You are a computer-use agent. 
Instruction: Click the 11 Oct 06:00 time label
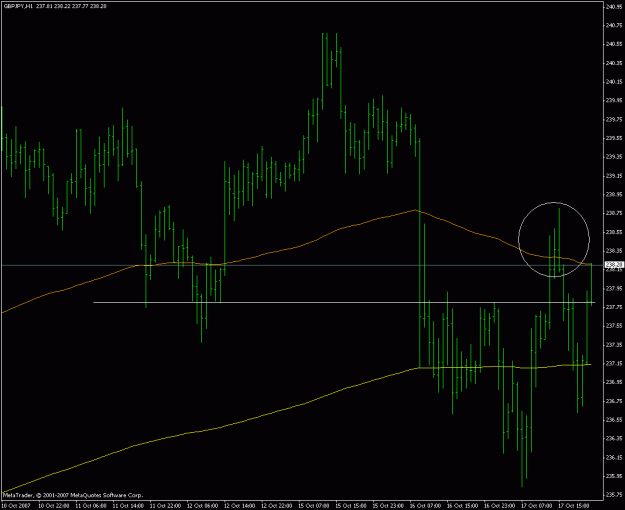point(91,506)
